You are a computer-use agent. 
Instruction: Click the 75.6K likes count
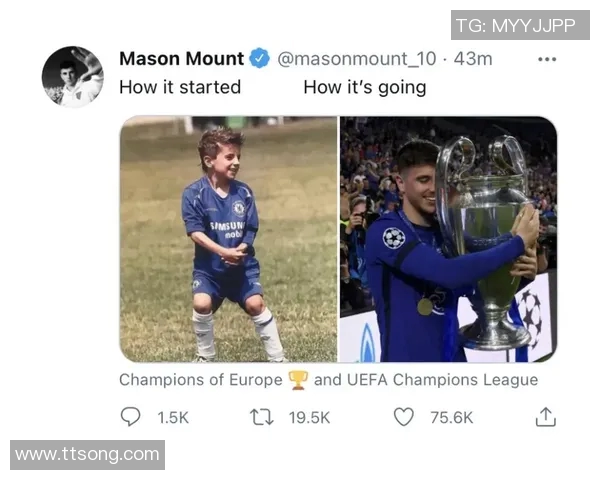click(x=451, y=418)
